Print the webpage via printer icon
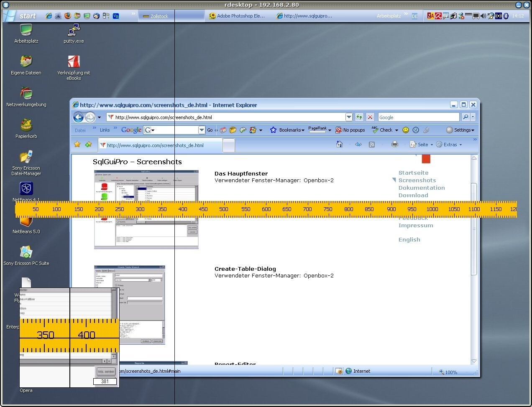 (394, 144)
